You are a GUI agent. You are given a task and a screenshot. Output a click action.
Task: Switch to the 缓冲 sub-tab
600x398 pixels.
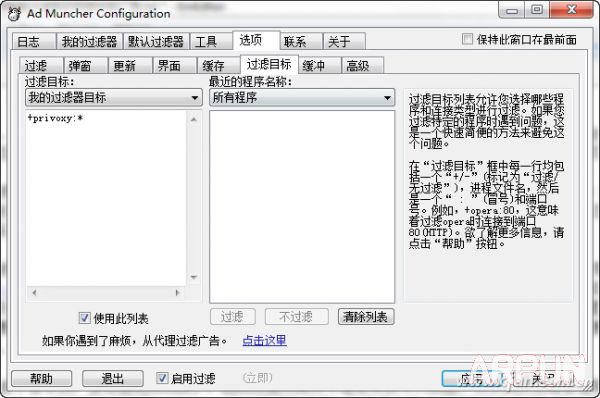pyautogui.click(x=319, y=65)
